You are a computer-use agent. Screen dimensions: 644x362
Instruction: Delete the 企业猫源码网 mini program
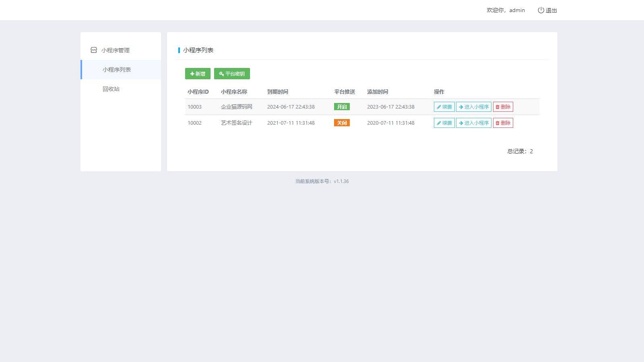pyautogui.click(x=503, y=107)
